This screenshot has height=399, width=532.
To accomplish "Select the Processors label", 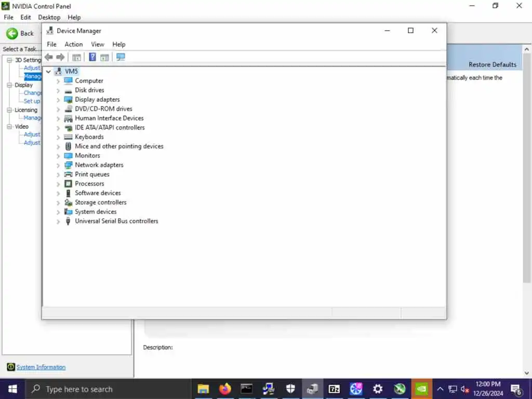I will (89, 183).
